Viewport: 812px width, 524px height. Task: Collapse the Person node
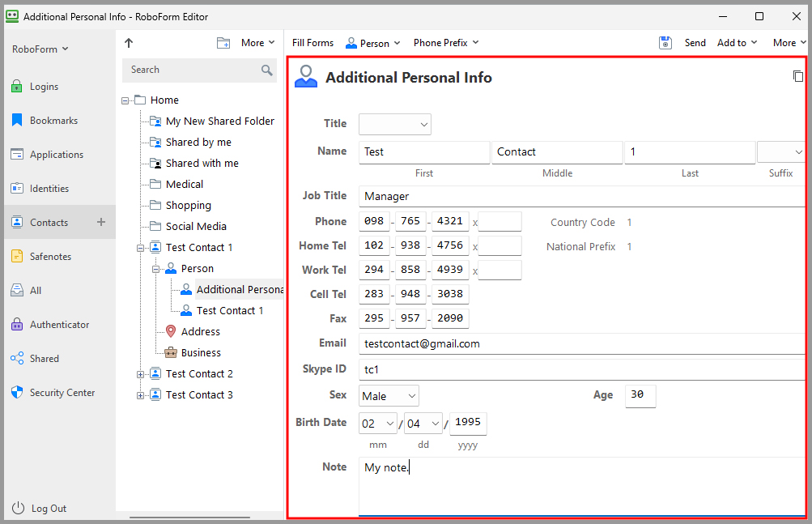tap(155, 269)
